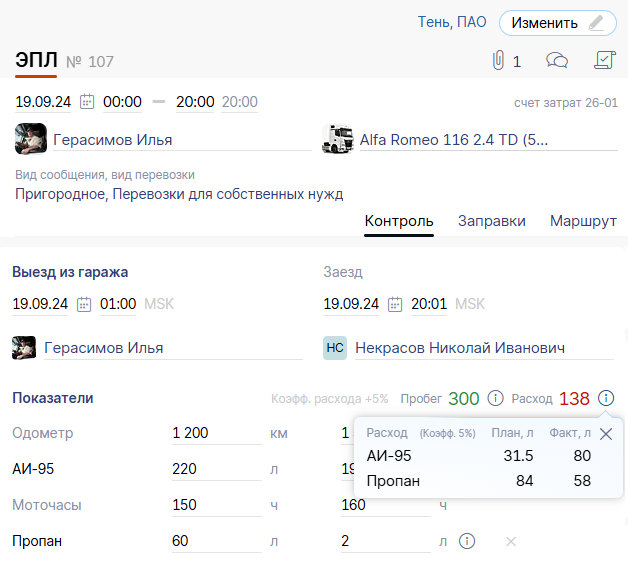
Task: Open the Некрасов Николай Иванович field
Action: click(x=459, y=348)
